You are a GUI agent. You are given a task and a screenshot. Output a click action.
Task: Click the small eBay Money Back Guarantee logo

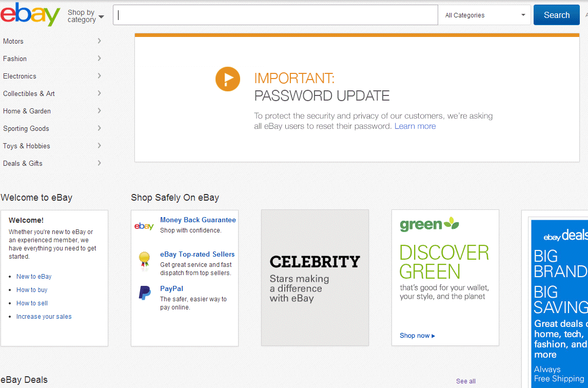144,226
